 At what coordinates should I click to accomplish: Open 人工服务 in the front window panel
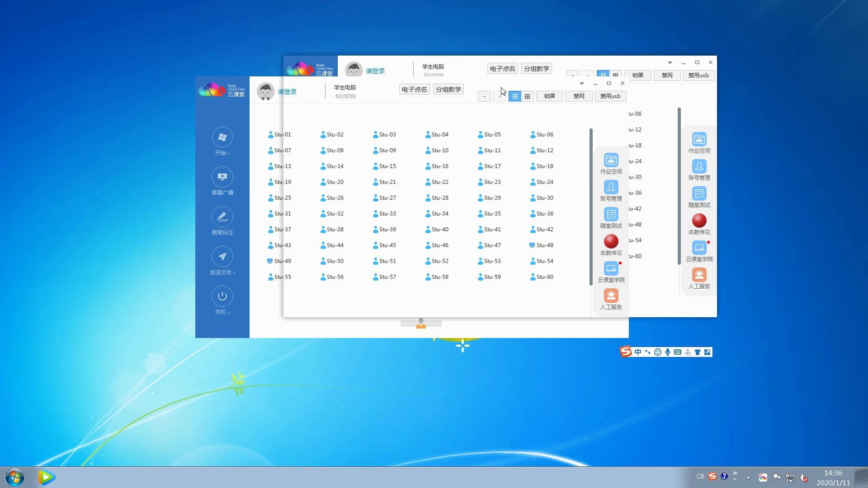(611, 299)
